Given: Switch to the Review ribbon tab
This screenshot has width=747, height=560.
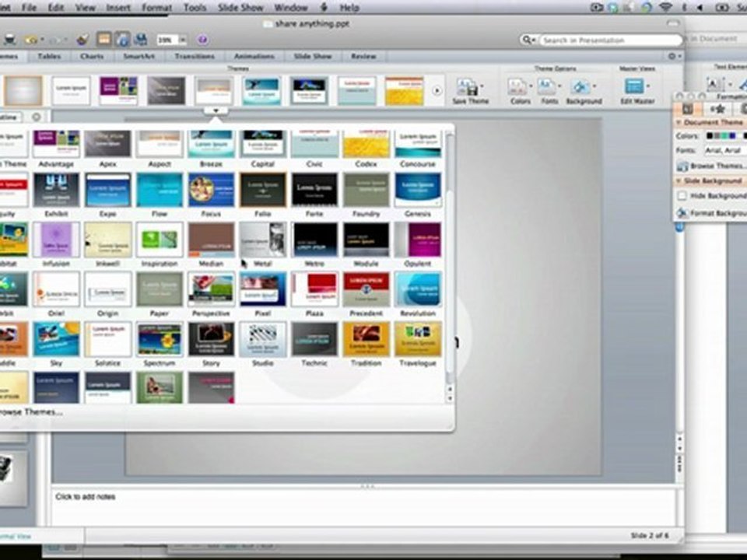Looking at the screenshot, I should [363, 56].
